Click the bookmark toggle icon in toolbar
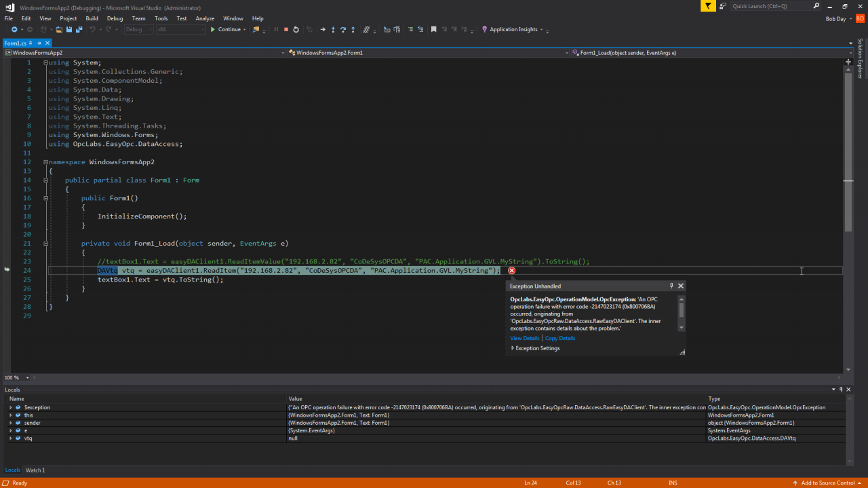 (x=433, y=30)
